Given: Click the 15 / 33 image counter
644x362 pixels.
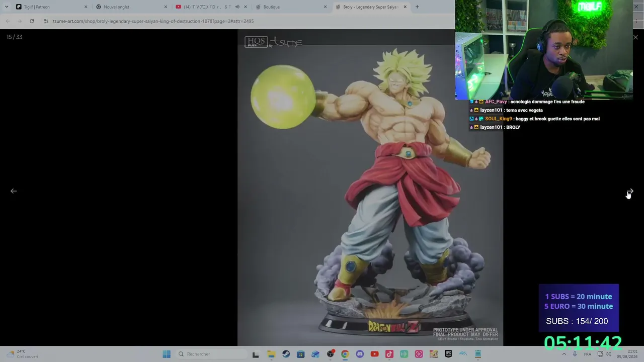Looking at the screenshot, I should 15,37.
